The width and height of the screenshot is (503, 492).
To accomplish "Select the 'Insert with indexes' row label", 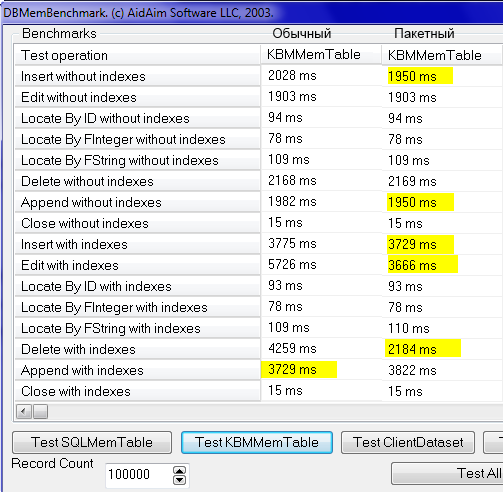I will [137, 244].
